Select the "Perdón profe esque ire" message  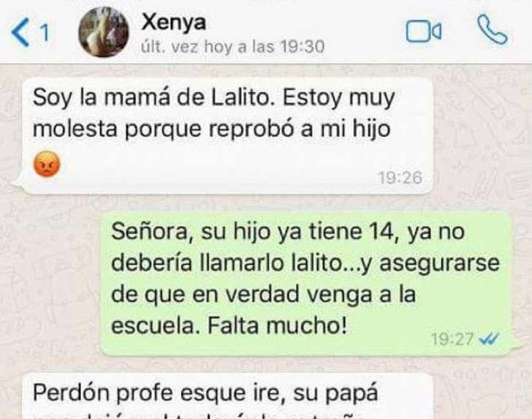point(205,393)
